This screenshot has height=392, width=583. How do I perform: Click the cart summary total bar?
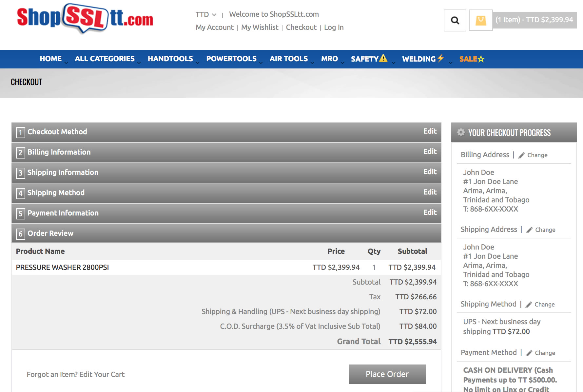tap(534, 20)
